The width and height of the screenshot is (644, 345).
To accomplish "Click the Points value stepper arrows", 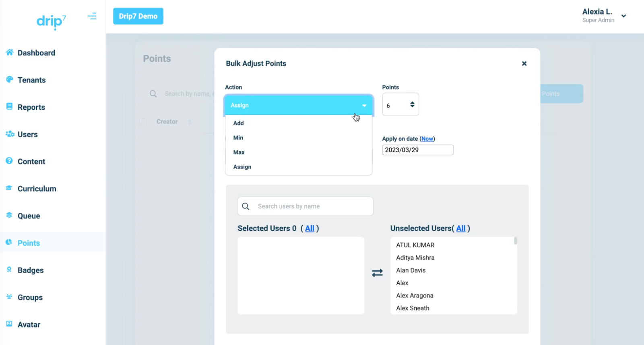I will tap(412, 104).
